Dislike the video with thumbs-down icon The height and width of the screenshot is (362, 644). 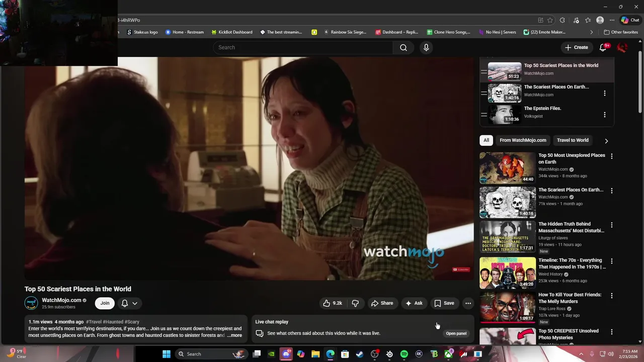pyautogui.click(x=355, y=303)
